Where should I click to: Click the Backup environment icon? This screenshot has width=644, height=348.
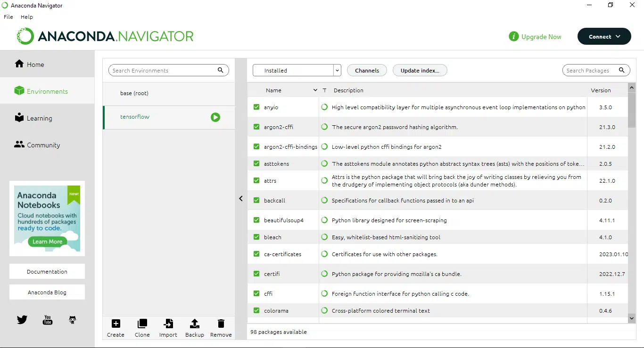point(195,324)
